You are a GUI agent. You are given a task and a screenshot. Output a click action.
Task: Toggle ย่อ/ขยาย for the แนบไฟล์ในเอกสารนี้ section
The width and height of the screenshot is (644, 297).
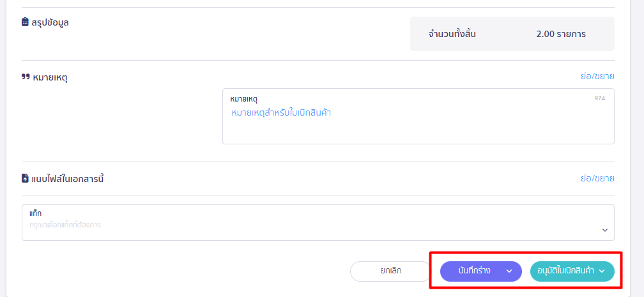tap(597, 178)
